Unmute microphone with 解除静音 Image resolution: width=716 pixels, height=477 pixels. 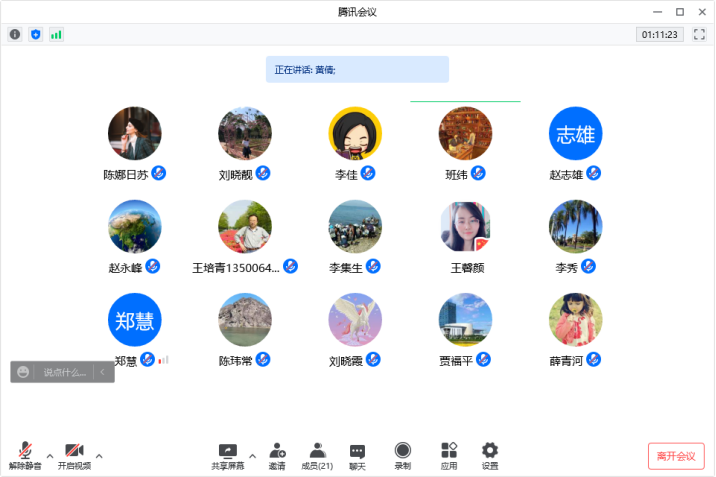25,456
